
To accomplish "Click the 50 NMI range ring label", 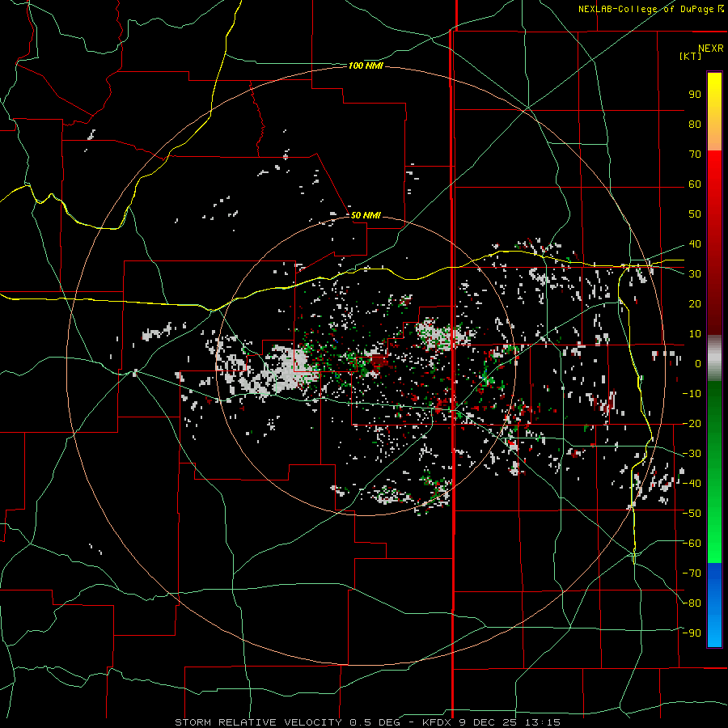I will (x=366, y=215).
